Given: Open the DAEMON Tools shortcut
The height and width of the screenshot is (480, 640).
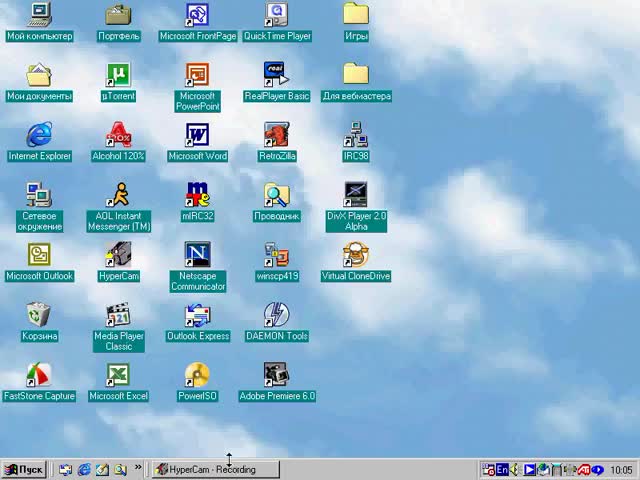Looking at the screenshot, I should 277,315.
